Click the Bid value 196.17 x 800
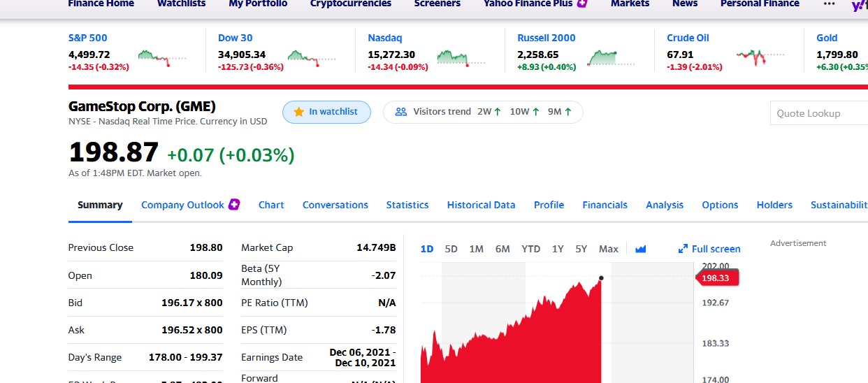Image resolution: width=868 pixels, height=383 pixels. click(x=192, y=303)
